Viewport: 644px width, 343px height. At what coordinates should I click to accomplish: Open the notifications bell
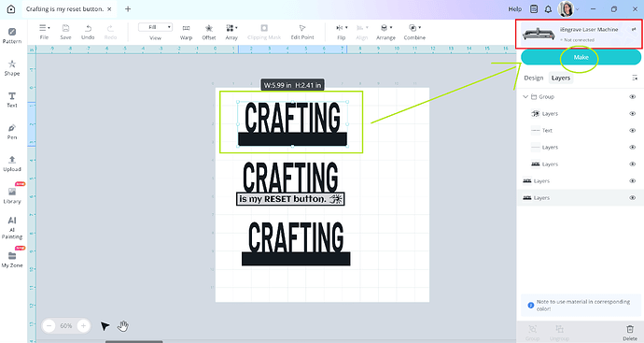point(548,9)
